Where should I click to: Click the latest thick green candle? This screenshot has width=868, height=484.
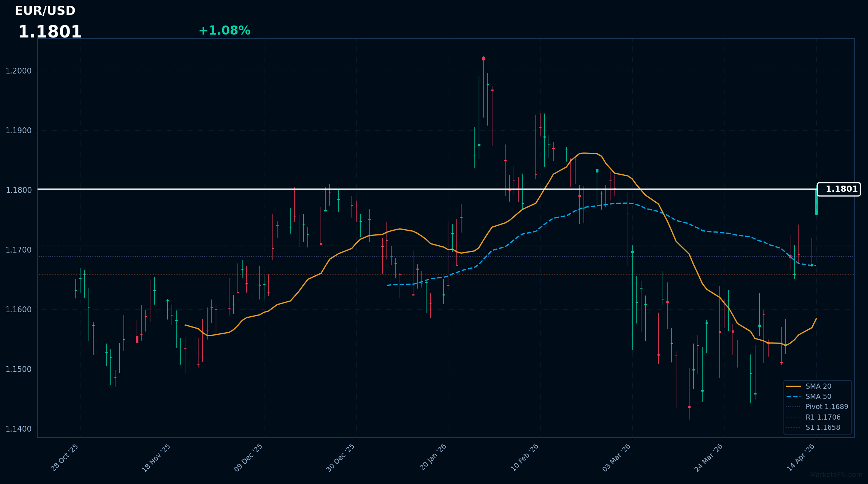[816, 202]
